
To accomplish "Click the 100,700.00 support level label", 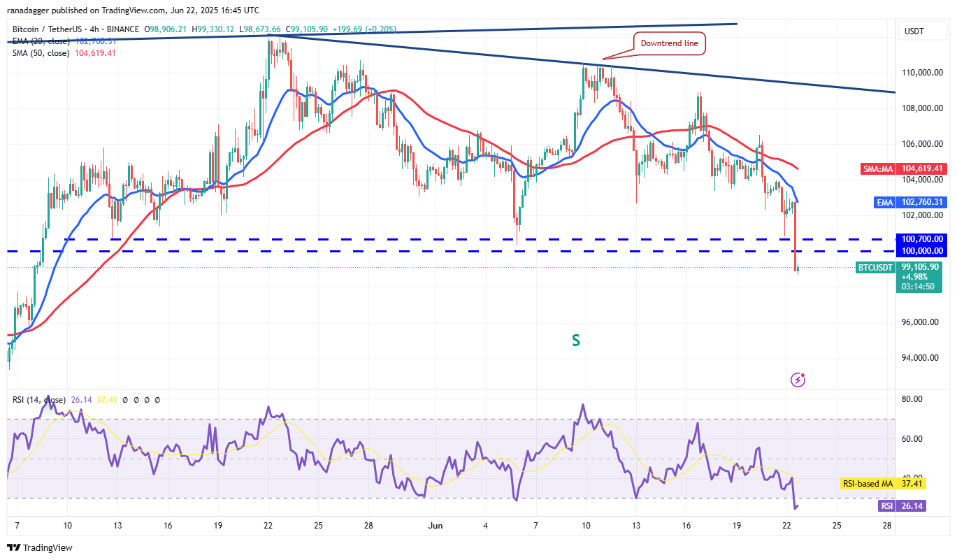I will click(922, 239).
